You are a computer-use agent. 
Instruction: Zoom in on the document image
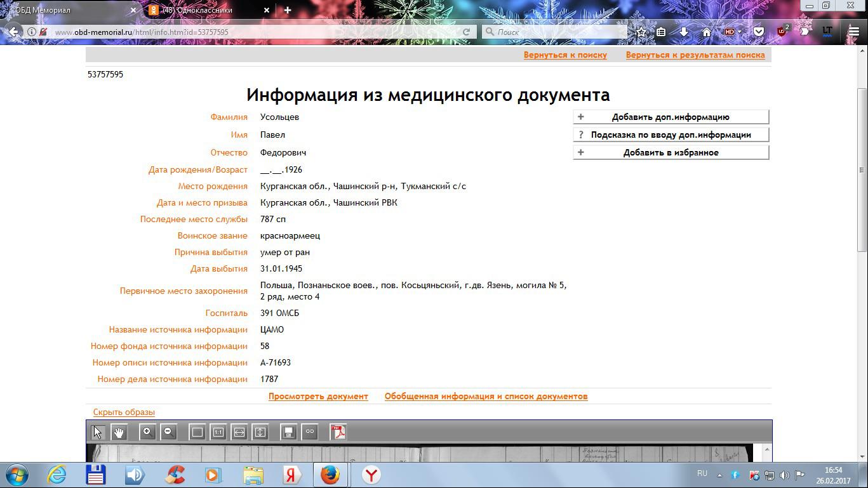[147, 432]
